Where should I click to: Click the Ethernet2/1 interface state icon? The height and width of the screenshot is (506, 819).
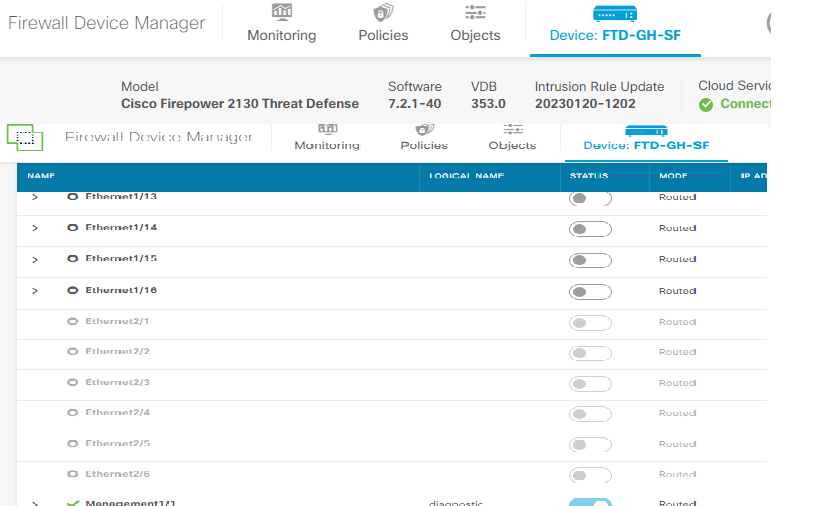(x=73, y=321)
